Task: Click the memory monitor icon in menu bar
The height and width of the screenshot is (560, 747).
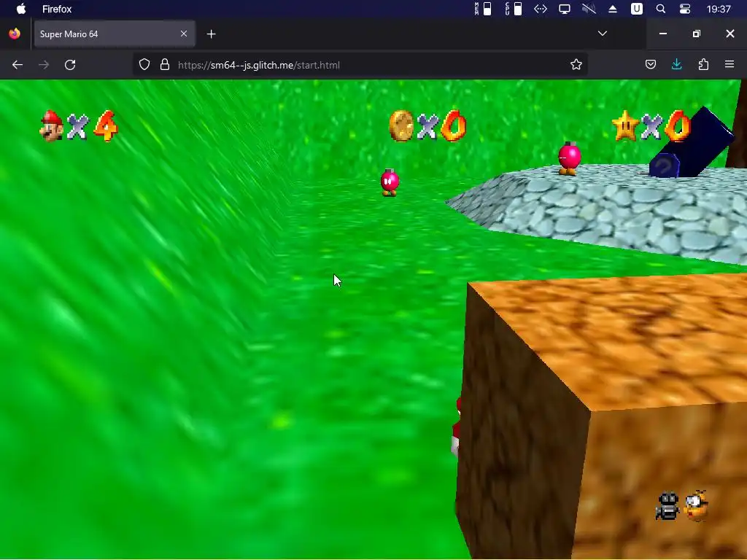Action: 483,9
